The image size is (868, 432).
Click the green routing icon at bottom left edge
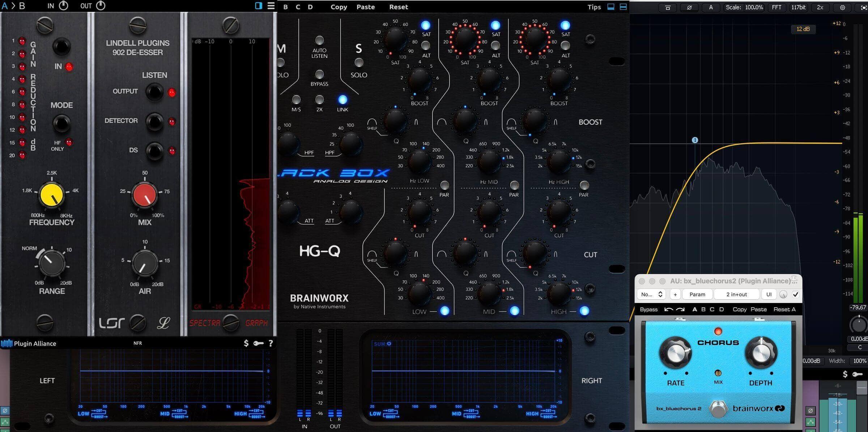click(x=5, y=422)
